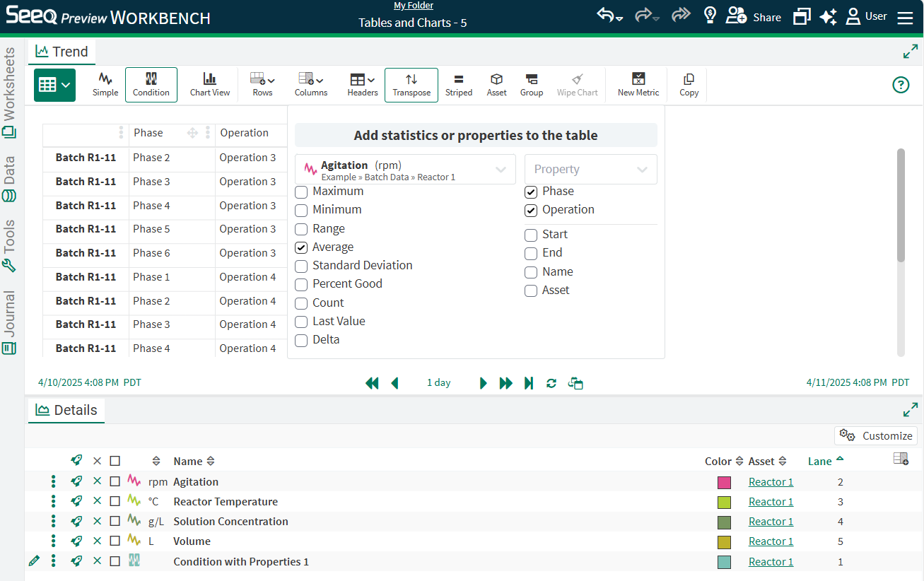This screenshot has height=581, width=924.
Task: Uncheck the Average statistic checkbox
Action: pyautogui.click(x=301, y=247)
